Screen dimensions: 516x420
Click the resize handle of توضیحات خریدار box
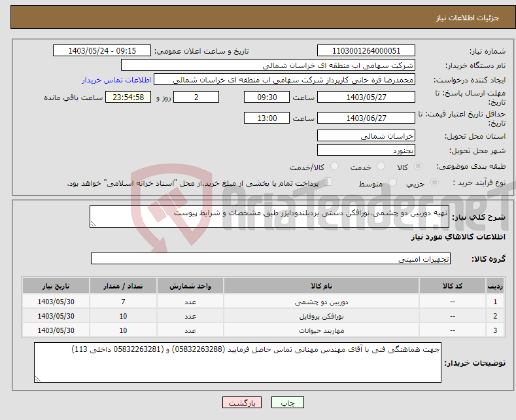coord(38,379)
